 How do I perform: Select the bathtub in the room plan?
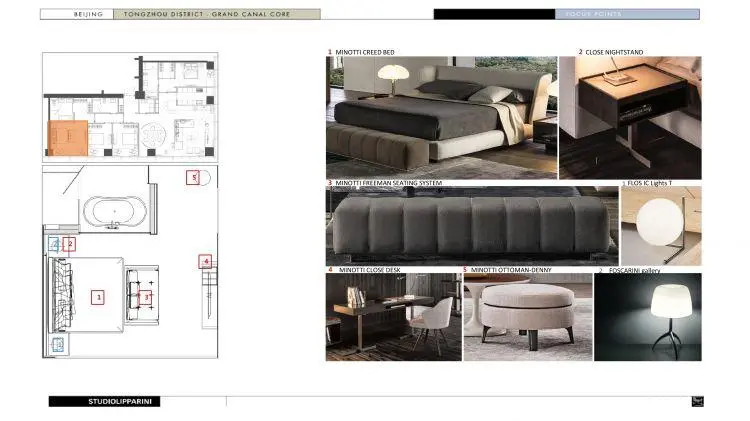tap(113, 213)
